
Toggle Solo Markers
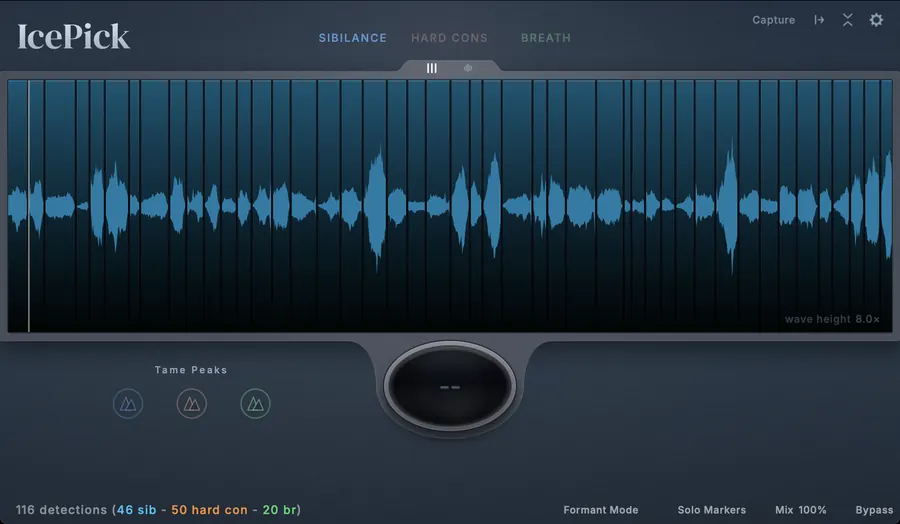712,510
